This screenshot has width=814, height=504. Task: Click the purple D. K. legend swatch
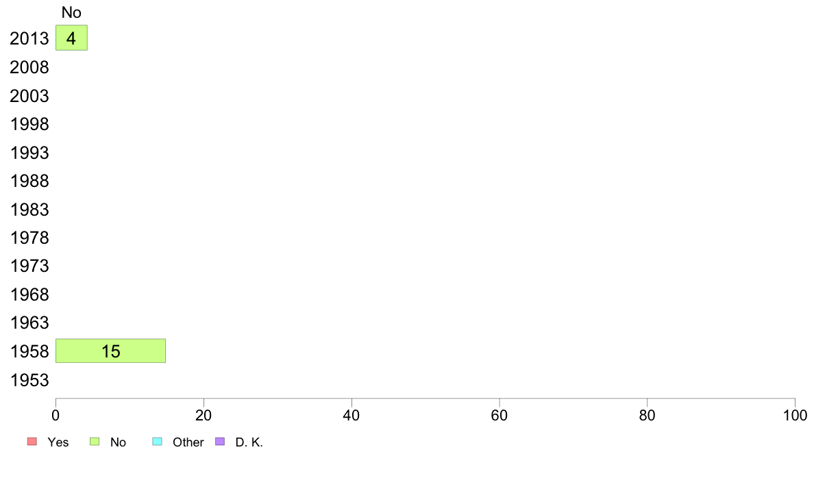coord(220,442)
